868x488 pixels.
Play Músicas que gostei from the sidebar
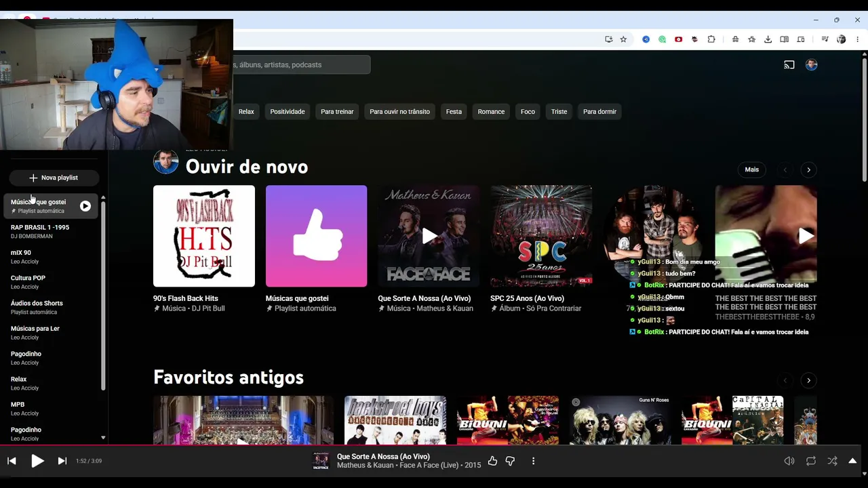coord(85,206)
